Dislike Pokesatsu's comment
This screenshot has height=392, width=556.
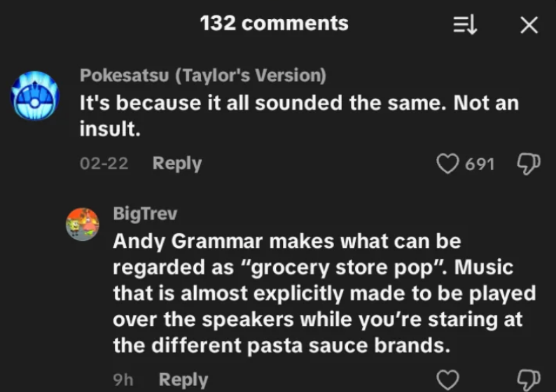[x=526, y=164]
